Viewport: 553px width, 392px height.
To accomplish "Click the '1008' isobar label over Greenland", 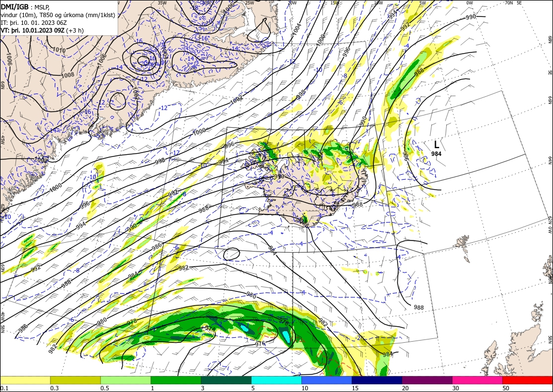I will 67,75.
